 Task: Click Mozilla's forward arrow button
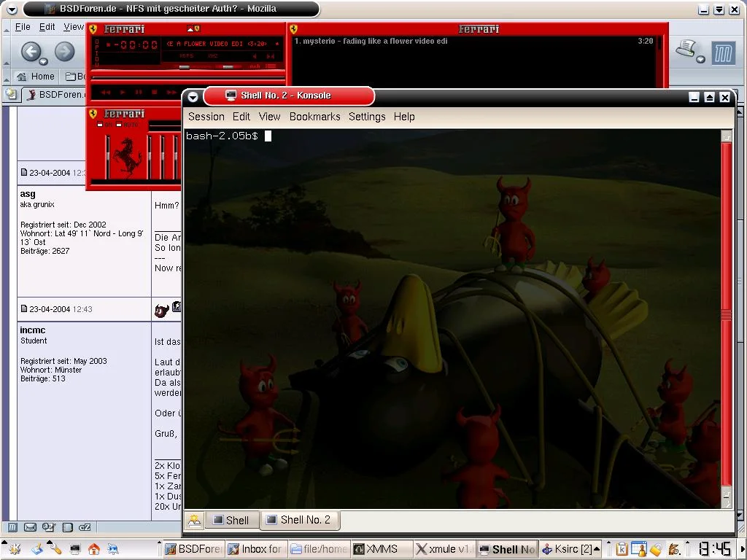point(64,51)
